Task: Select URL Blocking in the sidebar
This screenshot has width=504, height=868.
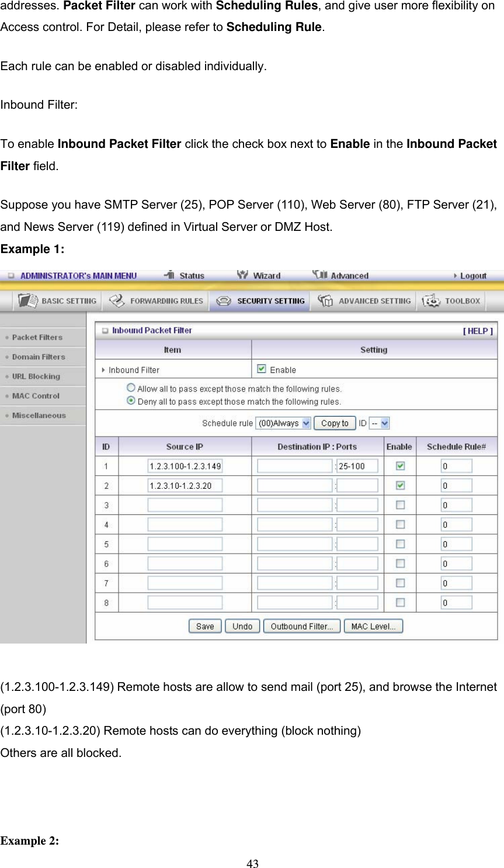Action: (36, 376)
